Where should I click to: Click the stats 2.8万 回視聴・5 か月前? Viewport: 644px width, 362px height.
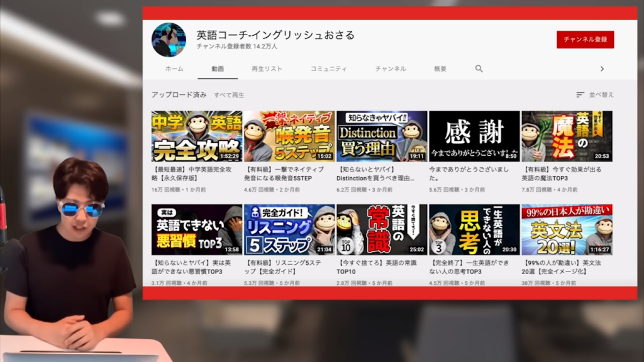coord(364,283)
